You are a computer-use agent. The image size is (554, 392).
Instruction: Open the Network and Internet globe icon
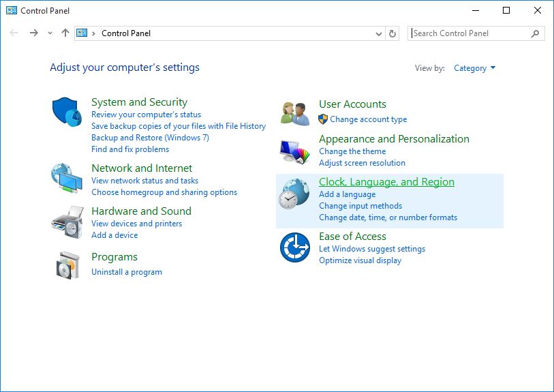(67, 178)
